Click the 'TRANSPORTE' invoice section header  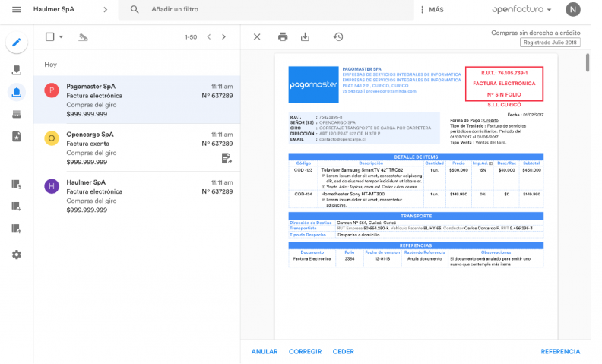tap(416, 216)
